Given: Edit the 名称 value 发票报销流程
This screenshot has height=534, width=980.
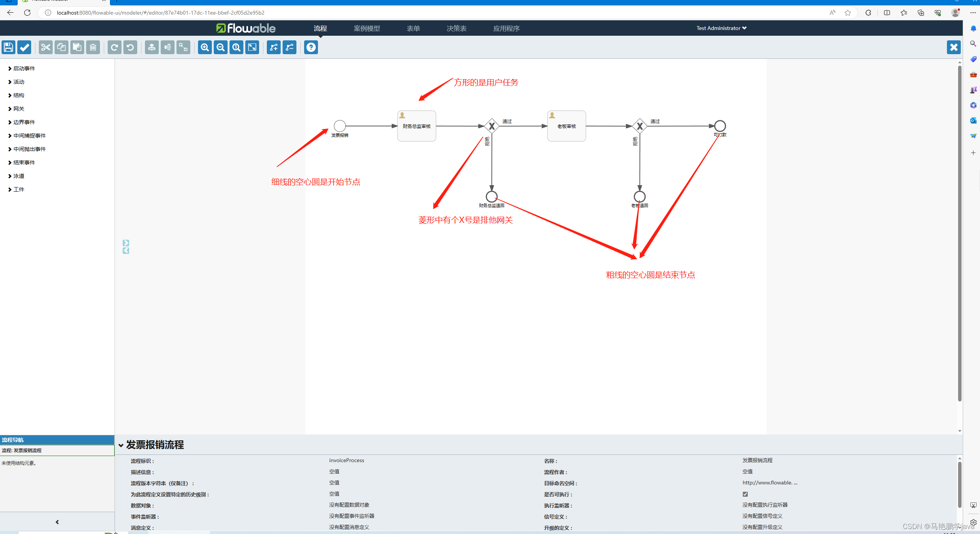Looking at the screenshot, I should pyautogui.click(x=757, y=460).
